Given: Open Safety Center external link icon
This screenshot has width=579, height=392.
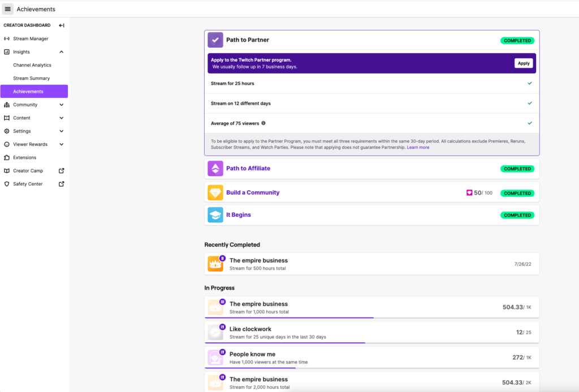Looking at the screenshot, I should click(x=61, y=184).
